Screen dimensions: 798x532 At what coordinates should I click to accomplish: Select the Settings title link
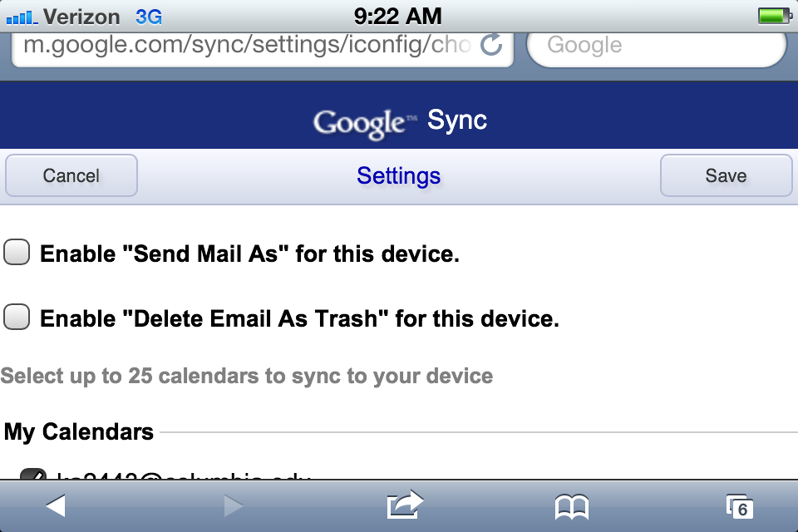point(398,176)
